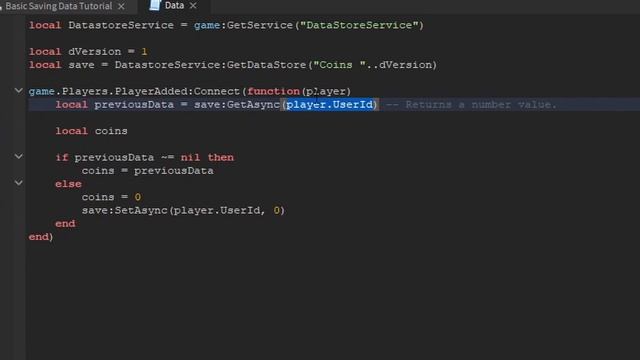
Task: Click the game:GetService call
Action: [309, 25]
